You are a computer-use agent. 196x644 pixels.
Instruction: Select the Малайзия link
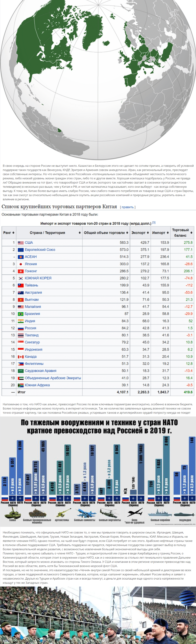click(x=33, y=306)
